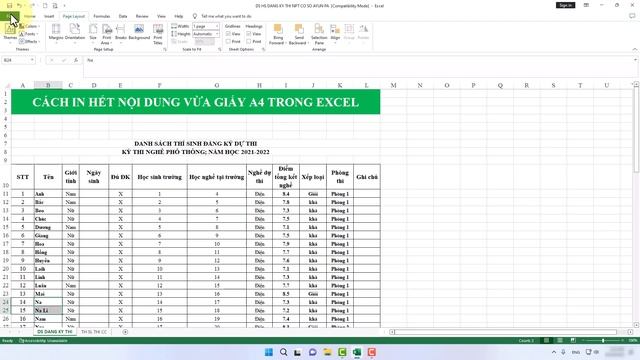Open File Explorer from taskbar

tap(327, 352)
